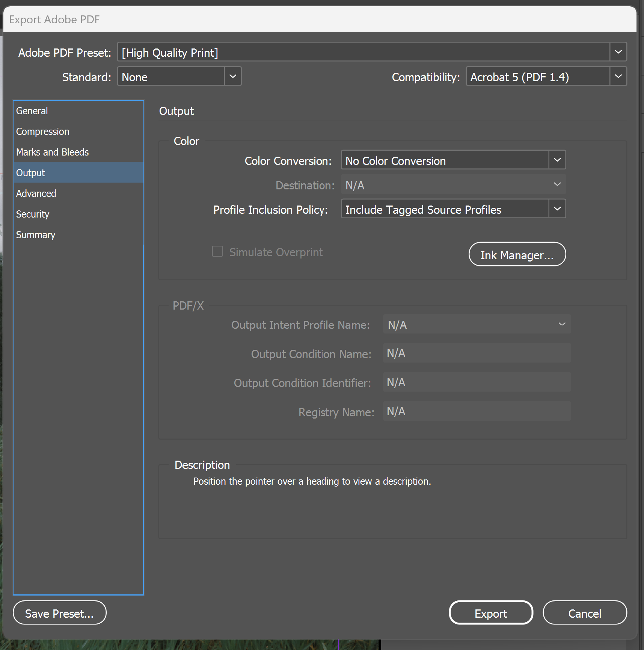Open the Compatibility dropdown showing Acrobat 5
The image size is (644, 650).
pyautogui.click(x=618, y=76)
